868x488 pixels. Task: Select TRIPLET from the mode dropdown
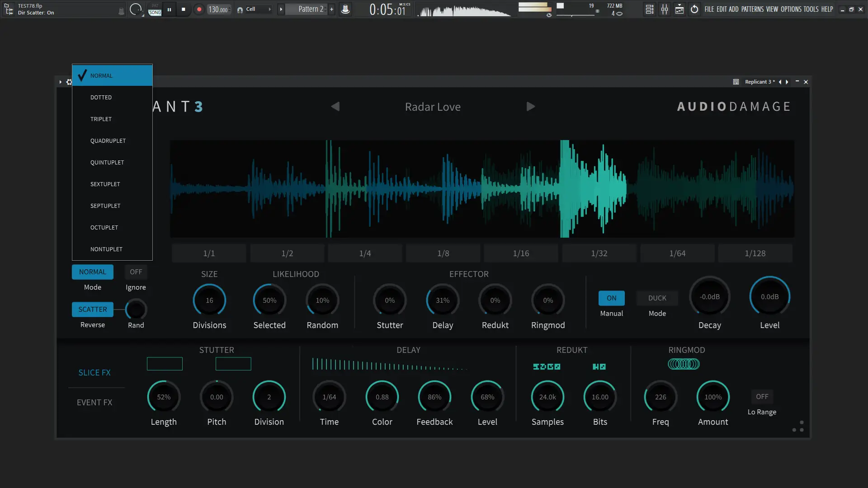[x=101, y=119]
